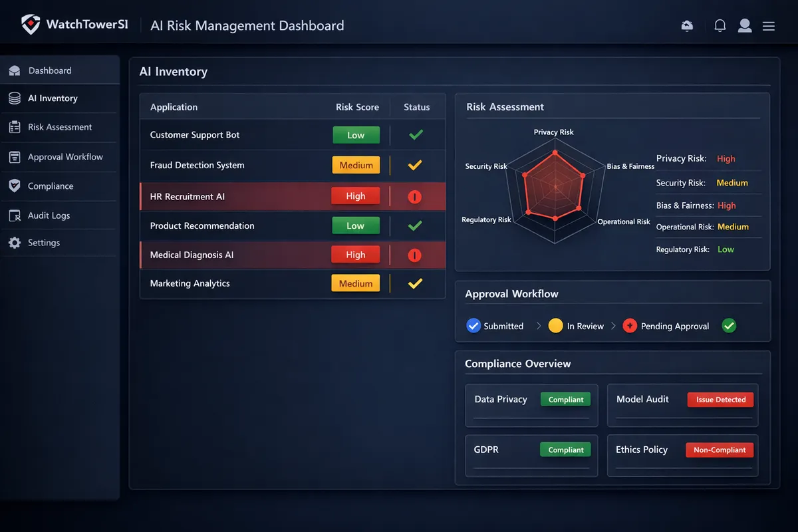
Task: Open the hamburger menu in the top bar
Action: (769, 25)
